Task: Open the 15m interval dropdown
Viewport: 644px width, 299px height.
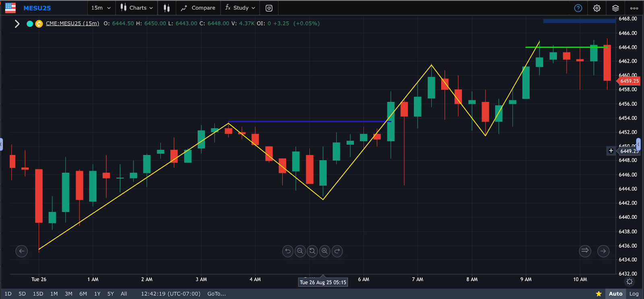Action: point(101,8)
